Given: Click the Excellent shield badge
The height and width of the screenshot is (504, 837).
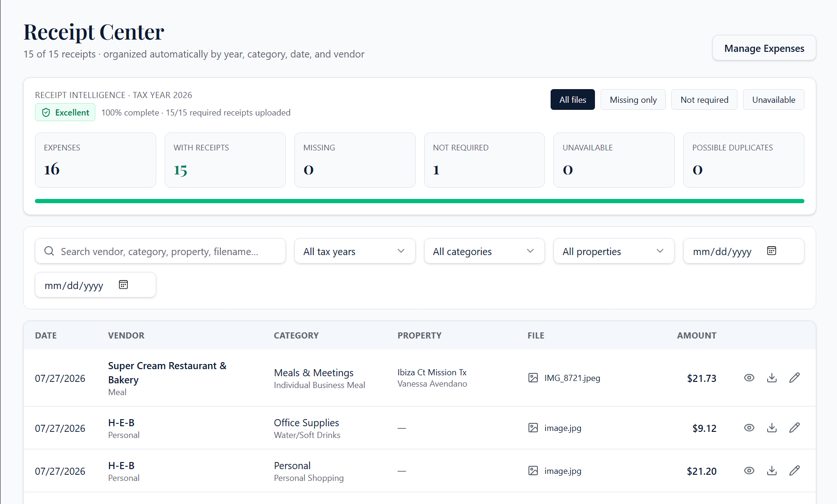Looking at the screenshot, I should pyautogui.click(x=65, y=112).
